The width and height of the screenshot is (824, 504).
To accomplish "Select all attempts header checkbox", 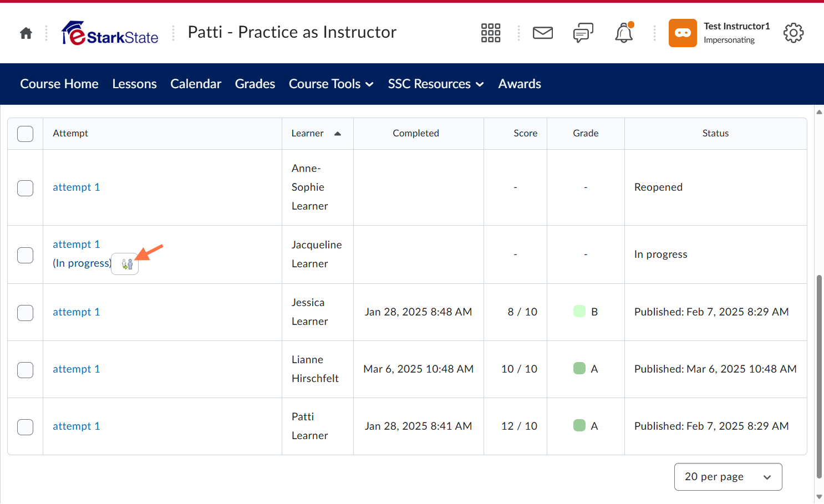I will click(26, 134).
